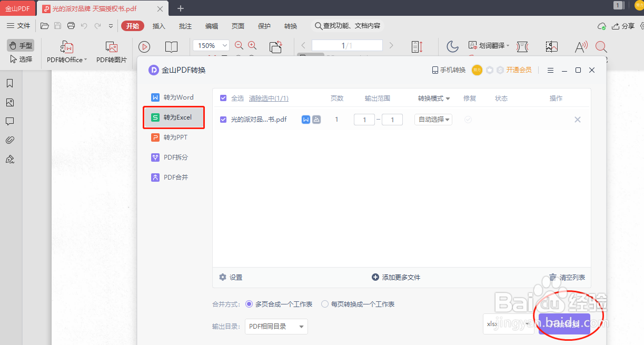644x345 pixels.
Task: Open the folder icon in quick toolbar
Action: pos(45,26)
